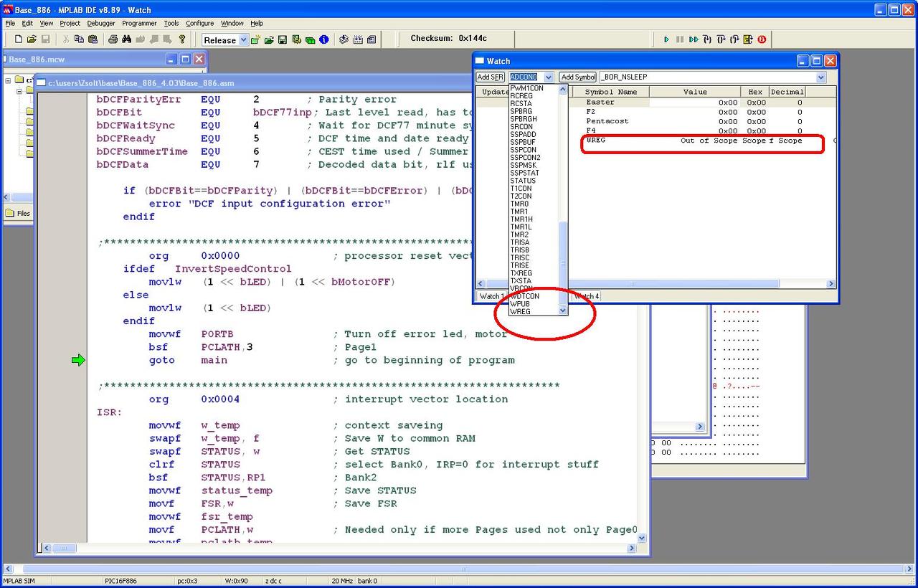Click the Symbol Name column header
Image resolution: width=918 pixels, height=588 pixels.
tap(611, 92)
